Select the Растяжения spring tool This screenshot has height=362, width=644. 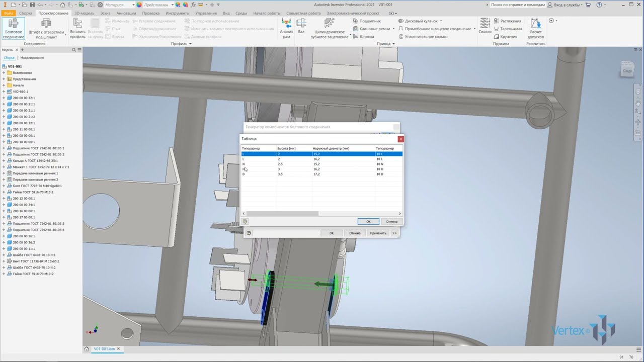[507, 21]
